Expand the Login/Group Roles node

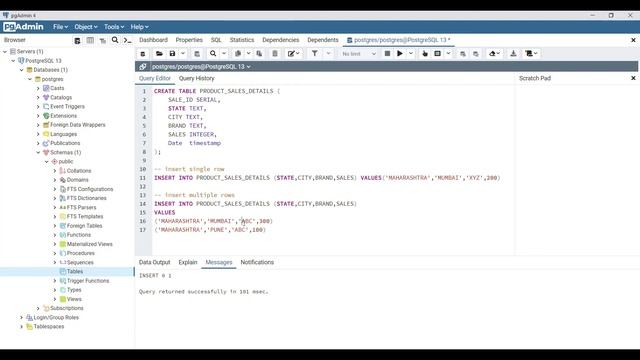[x=21, y=318]
